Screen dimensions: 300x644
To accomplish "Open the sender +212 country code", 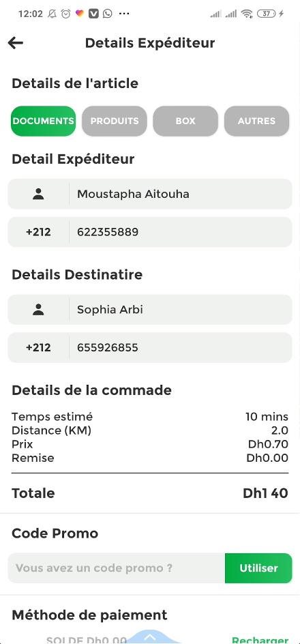I will click(38, 232).
